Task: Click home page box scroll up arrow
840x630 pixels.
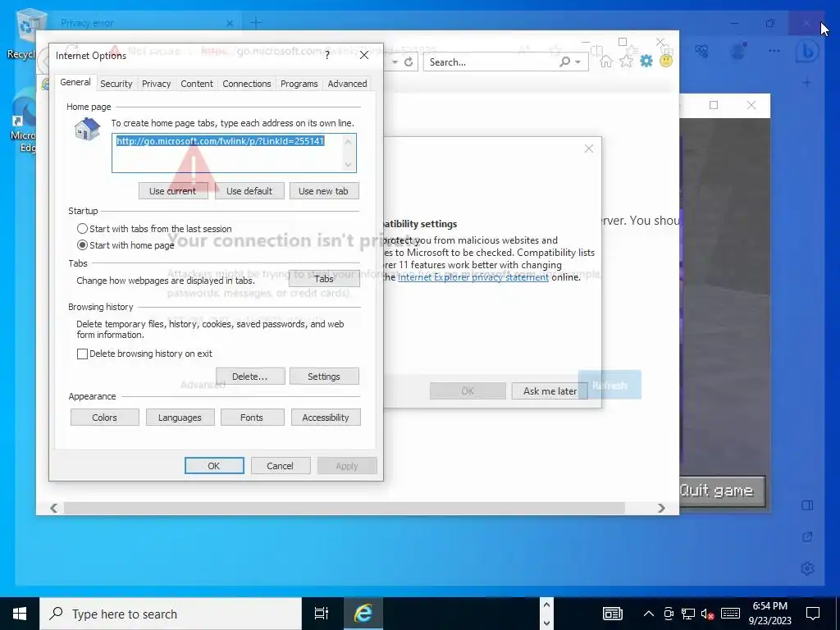Action: [348, 141]
